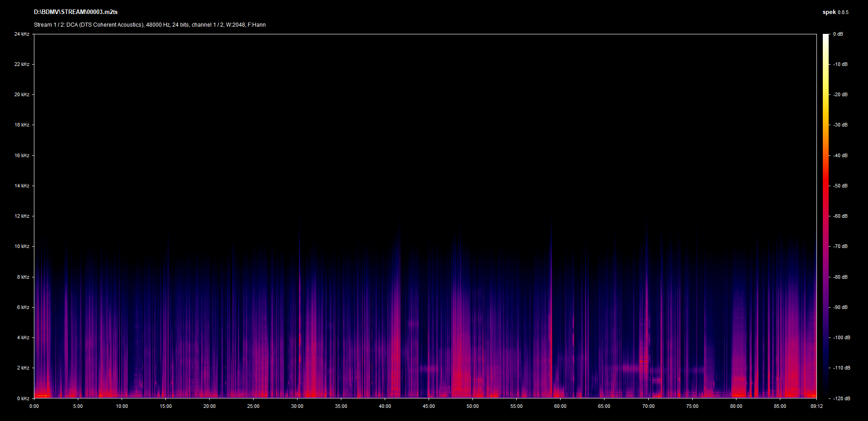Select the 30:00 time axis marker
The image size is (868, 421).
(x=297, y=406)
